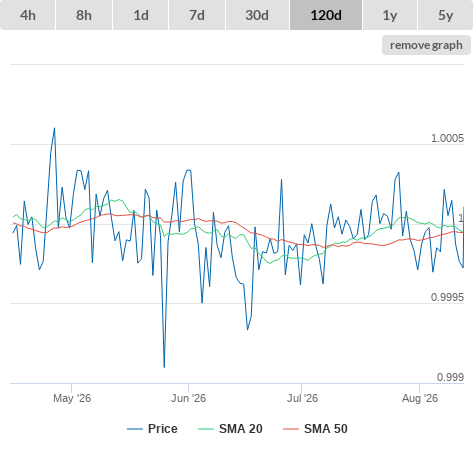Switch to the 5y range tab
The width and height of the screenshot is (474, 455).
[x=445, y=15]
